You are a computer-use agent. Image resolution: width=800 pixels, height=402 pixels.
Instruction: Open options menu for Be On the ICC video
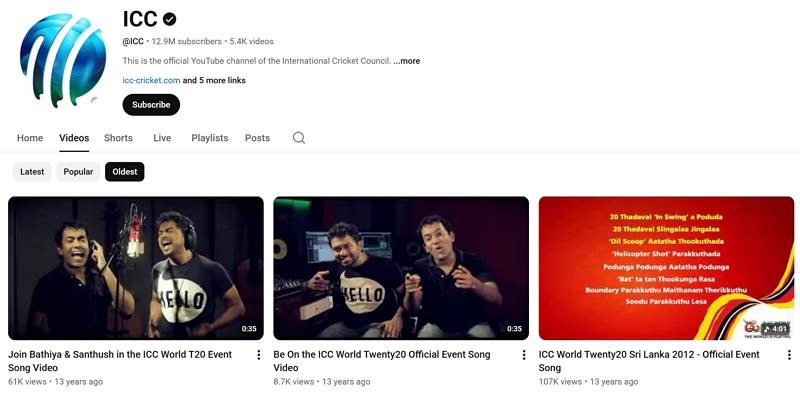(523, 355)
